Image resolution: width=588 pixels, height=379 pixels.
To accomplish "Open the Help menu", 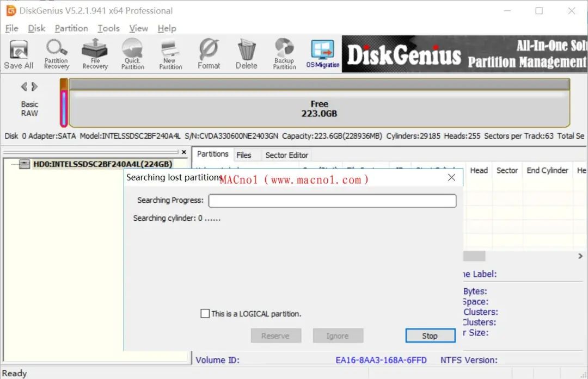I will coord(167,28).
